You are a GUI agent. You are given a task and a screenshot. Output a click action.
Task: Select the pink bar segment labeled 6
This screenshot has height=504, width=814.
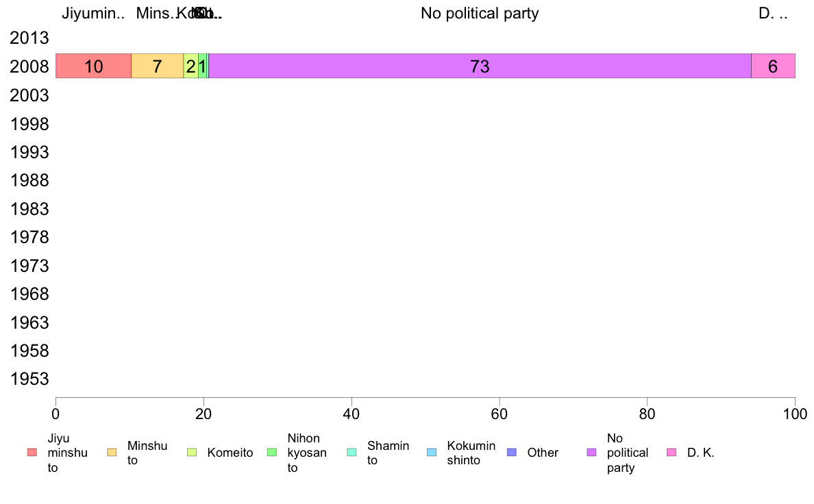(773, 66)
